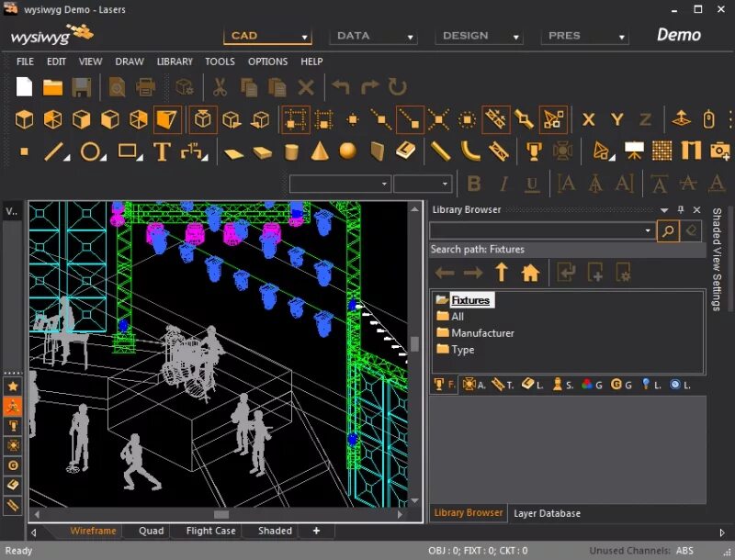This screenshot has height=560, width=735.
Task: Click the Y axis constraint icon
Action: pyautogui.click(x=616, y=120)
